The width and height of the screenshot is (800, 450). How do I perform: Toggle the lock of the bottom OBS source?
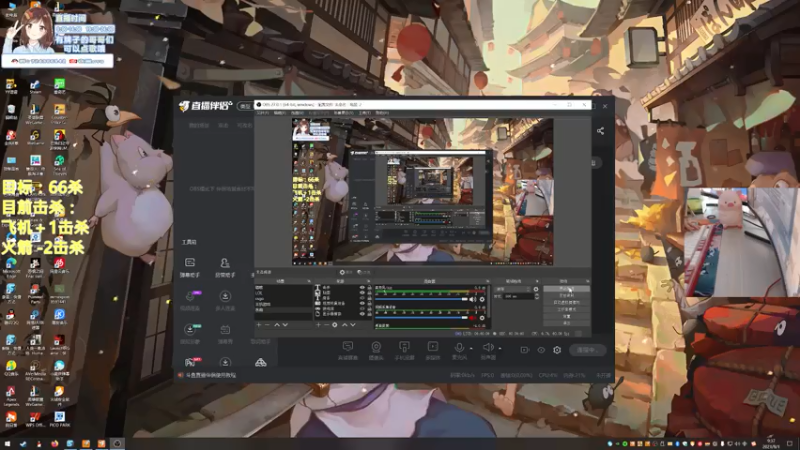[x=369, y=314]
